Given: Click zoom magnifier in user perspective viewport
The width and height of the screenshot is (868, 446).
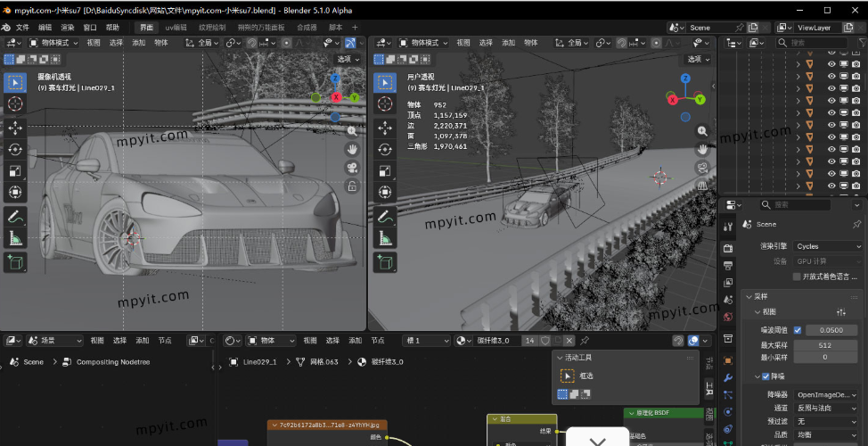Looking at the screenshot, I should [x=702, y=131].
